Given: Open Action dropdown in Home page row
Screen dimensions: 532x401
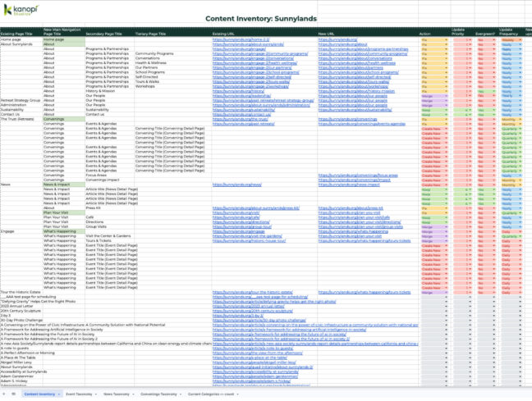Looking at the screenshot, I should click(446, 39).
